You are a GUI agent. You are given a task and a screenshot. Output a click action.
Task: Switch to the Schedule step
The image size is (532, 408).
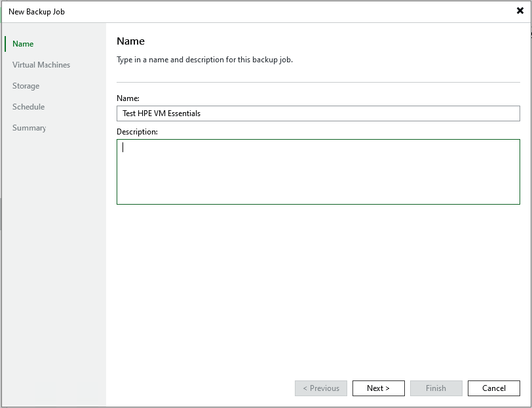click(29, 107)
